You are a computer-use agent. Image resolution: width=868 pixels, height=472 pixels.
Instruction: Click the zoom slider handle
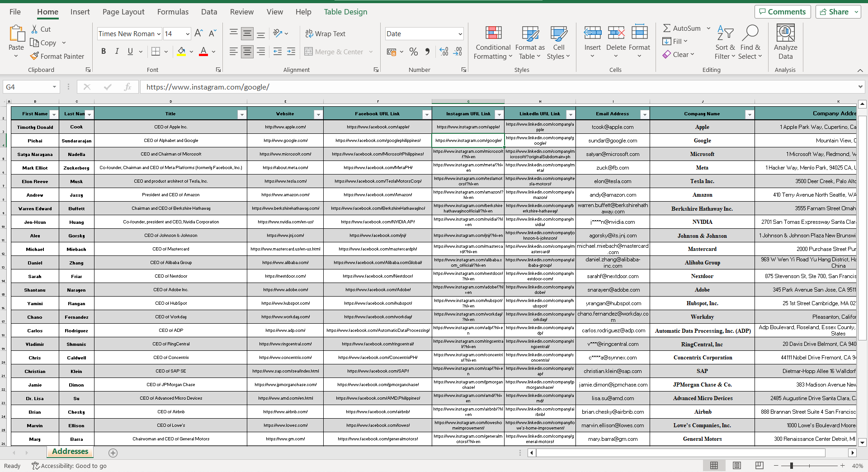792,466
